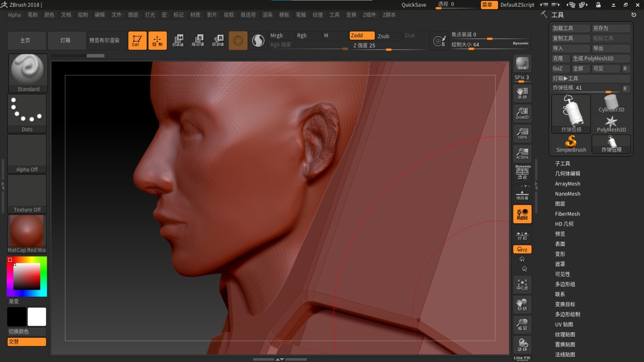Click the Zoom2D magnifier icon
The height and width of the screenshot is (362, 644).
522,113
